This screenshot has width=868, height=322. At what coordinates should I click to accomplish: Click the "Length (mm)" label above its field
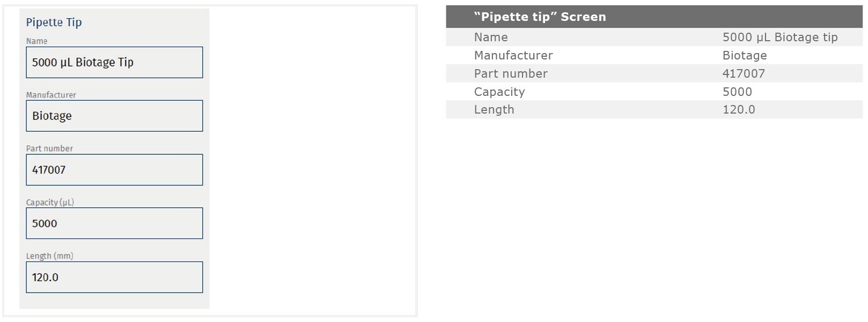[49, 256]
